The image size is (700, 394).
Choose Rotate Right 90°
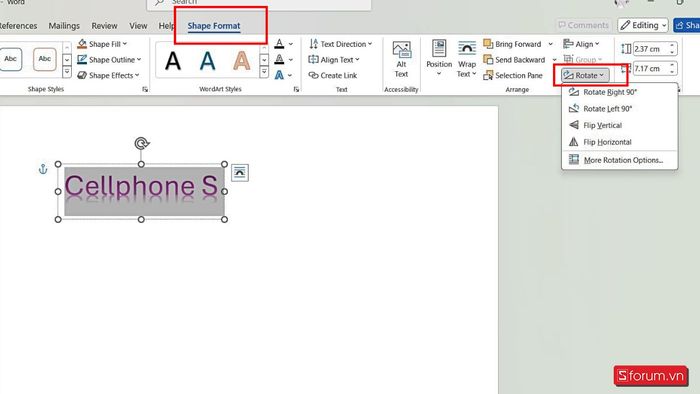click(x=620, y=92)
